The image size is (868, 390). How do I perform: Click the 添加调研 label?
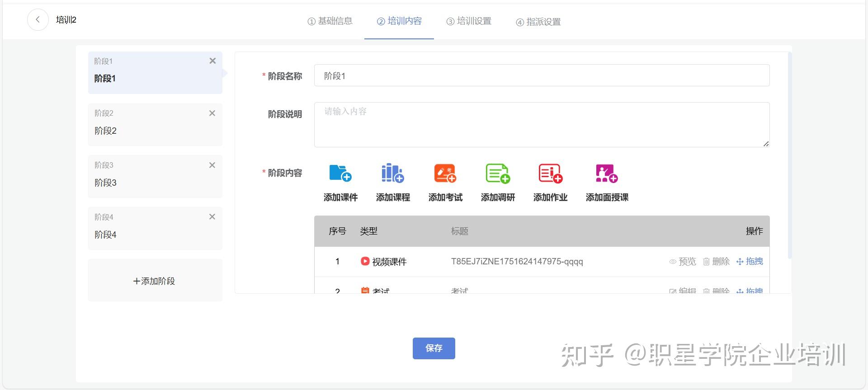pyautogui.click(x=498, y=197)
